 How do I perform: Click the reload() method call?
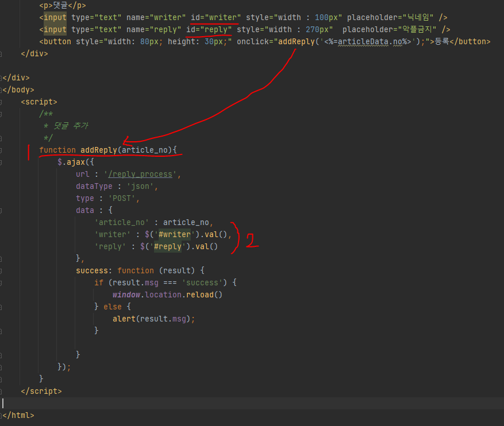pyautogui.click(x=204, y=295)
